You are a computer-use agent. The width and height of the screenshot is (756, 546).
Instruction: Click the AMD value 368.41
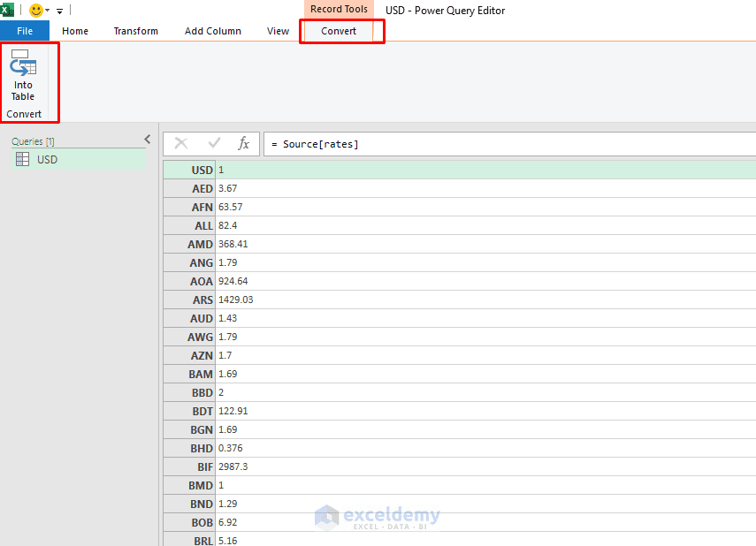click(233, 244)
